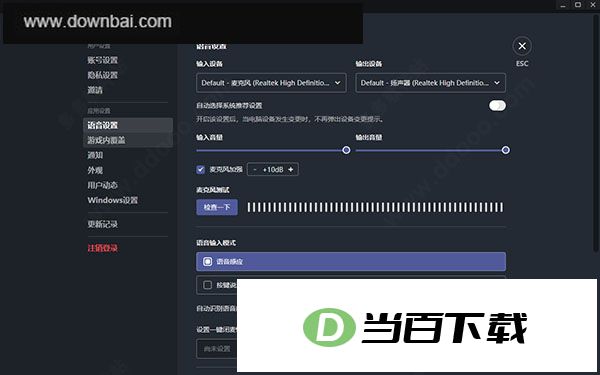
Task: Close settings with the X icon
Action: [x=522, y=46]
